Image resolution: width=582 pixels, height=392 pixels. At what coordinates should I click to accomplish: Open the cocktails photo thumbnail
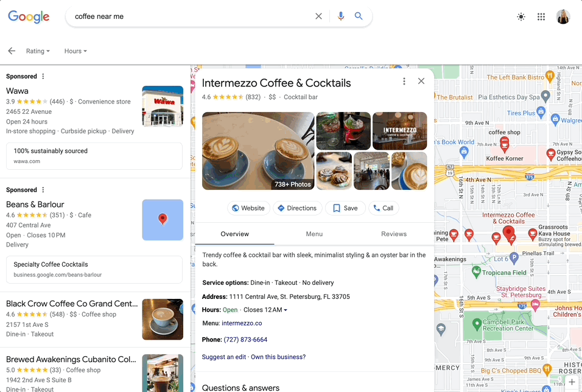point(343,131)
